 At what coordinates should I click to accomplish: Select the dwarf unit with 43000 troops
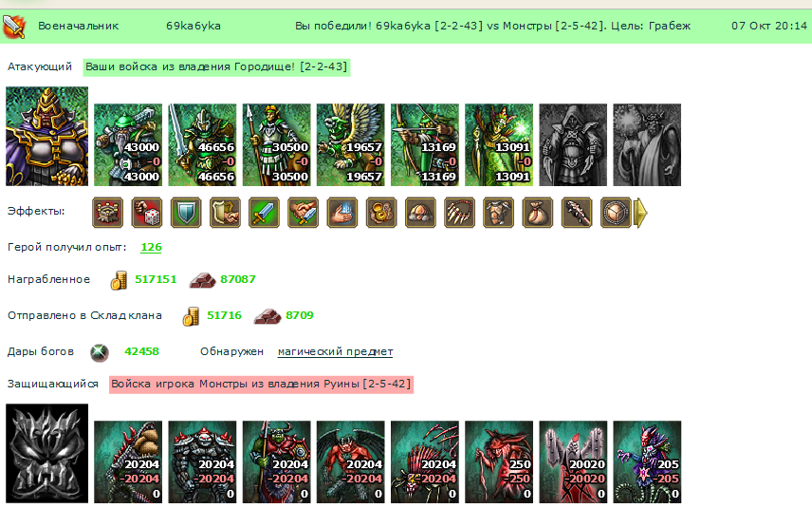[x=128, y=144]
